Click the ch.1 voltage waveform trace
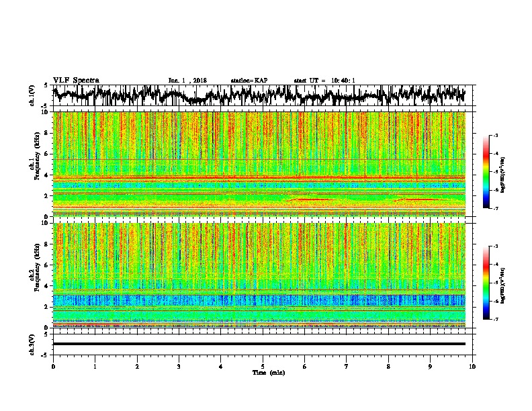 (259, 95)
